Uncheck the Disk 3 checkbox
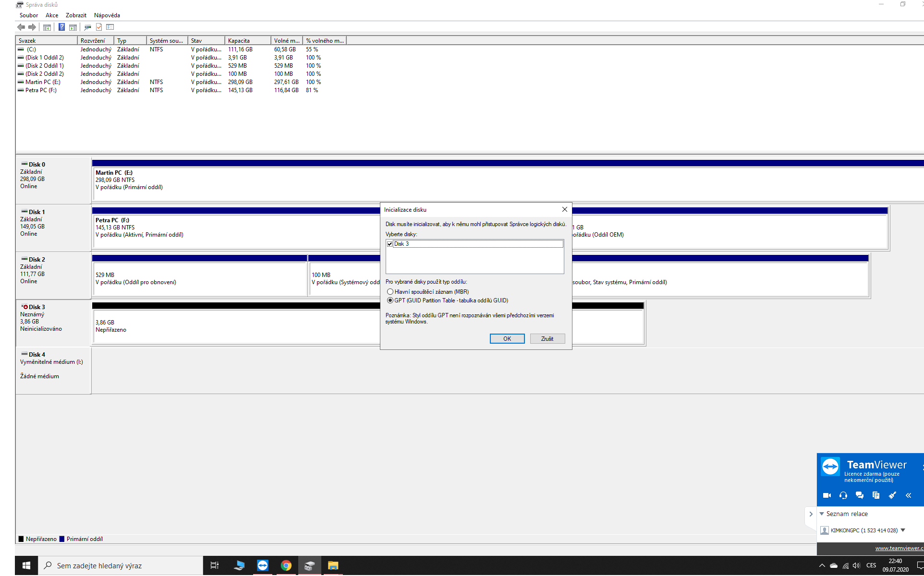Viewport: 924px width, 576px height. [x=390, y=244]
